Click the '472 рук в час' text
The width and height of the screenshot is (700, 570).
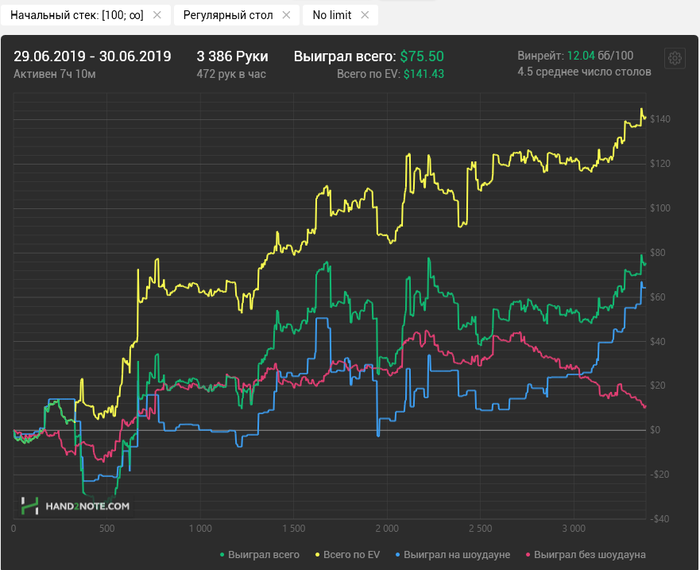coord(231,74)
